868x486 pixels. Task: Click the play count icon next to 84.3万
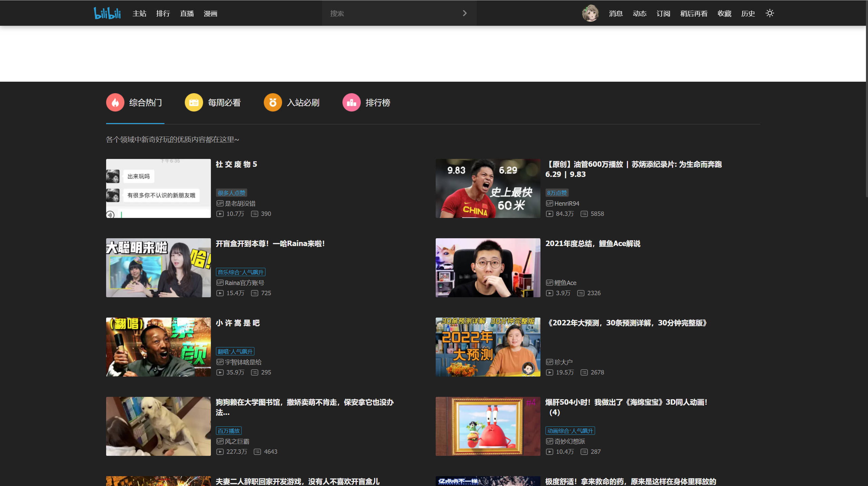pyautogui.click(x=550, y=214)
